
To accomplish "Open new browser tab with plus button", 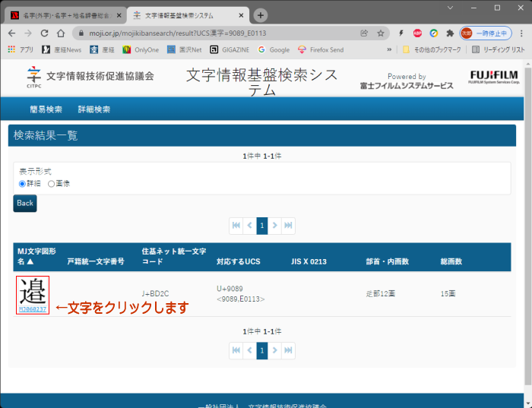I will (x=261, y=15).
